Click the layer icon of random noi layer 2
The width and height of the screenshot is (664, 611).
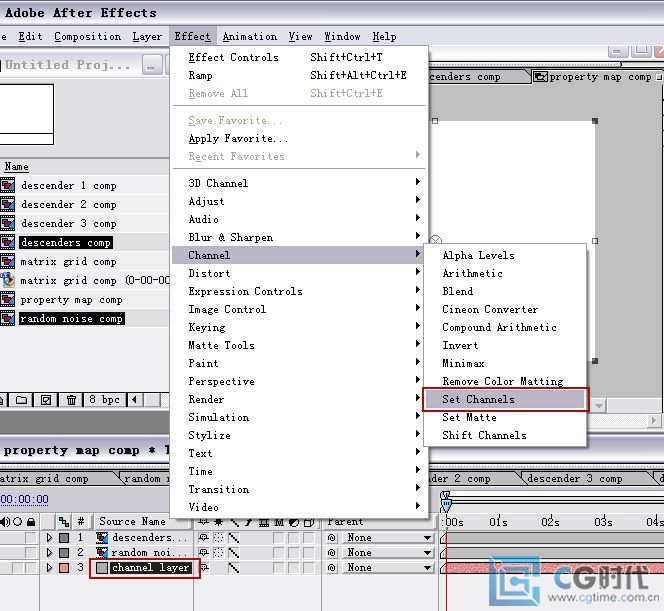[x=102, y=553]
